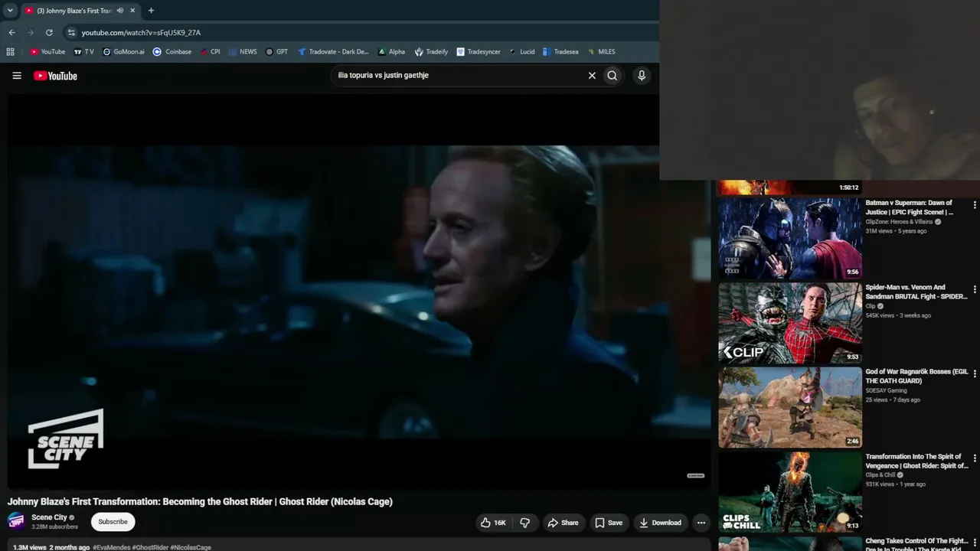Open the Tradovate - Dark bookmark
The height and width of the screenshot is (551, 980).
(333, 52)
